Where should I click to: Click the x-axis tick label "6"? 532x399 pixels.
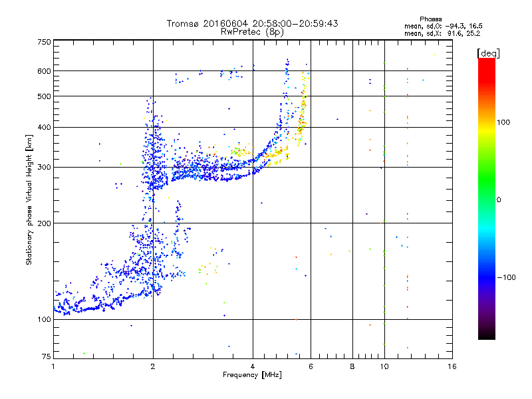311,366
